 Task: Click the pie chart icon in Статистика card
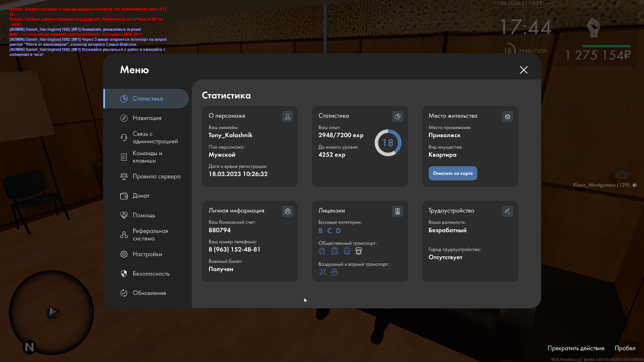pos(397,116)
